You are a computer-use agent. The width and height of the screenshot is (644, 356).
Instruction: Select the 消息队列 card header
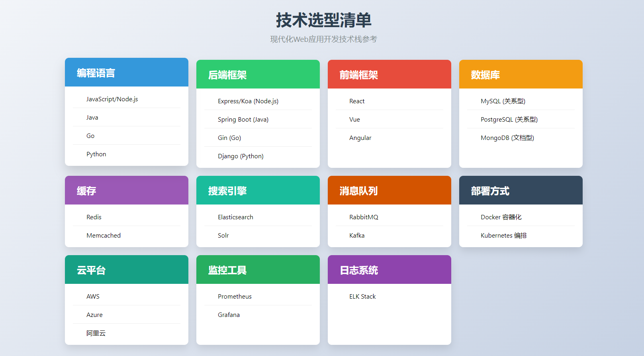pos(390,190)
